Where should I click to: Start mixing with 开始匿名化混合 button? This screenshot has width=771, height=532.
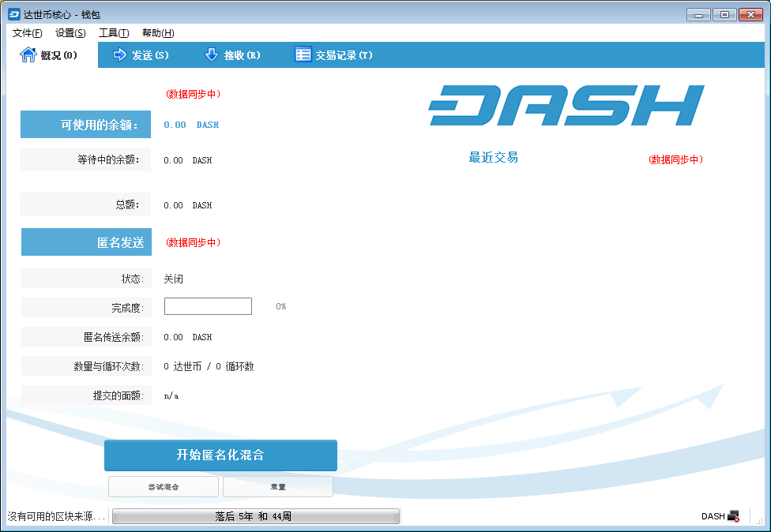point(220,455)
